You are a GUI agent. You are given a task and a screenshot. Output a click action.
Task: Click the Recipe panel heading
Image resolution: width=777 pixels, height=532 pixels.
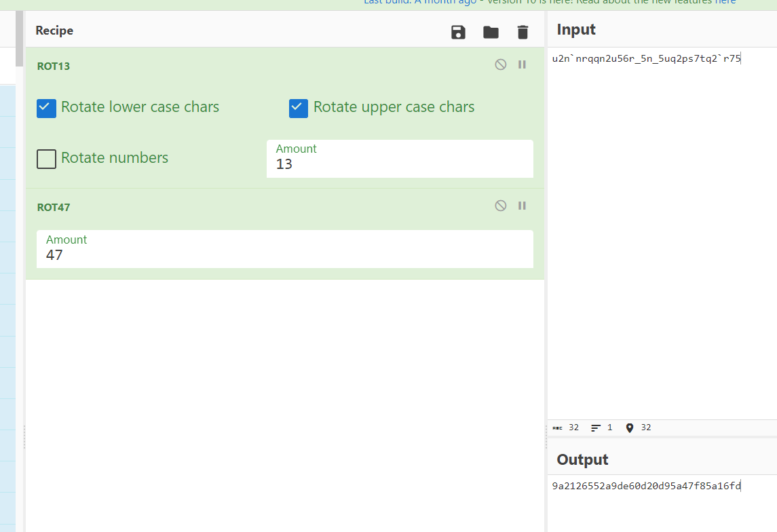(54, 31)
